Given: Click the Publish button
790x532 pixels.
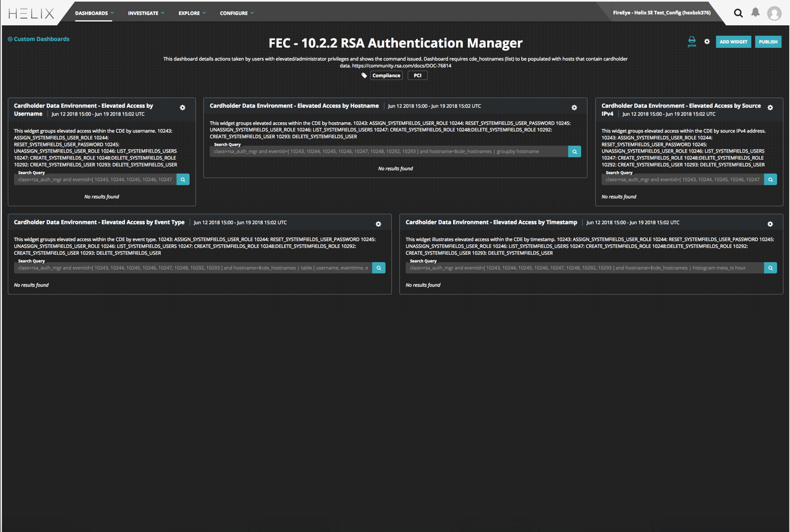Looking at the screenshot, I should point(768,42).
